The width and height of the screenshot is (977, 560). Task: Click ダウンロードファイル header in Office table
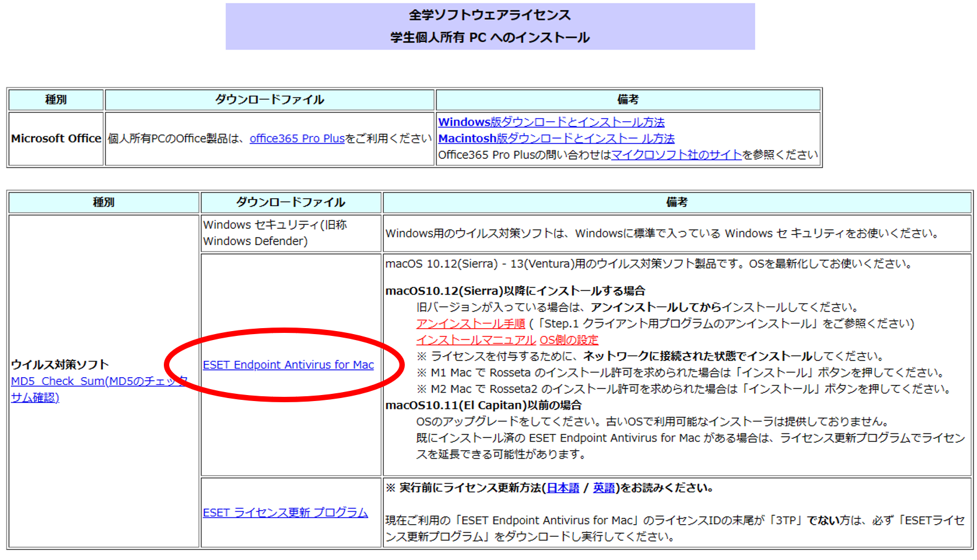click(270, 100)
